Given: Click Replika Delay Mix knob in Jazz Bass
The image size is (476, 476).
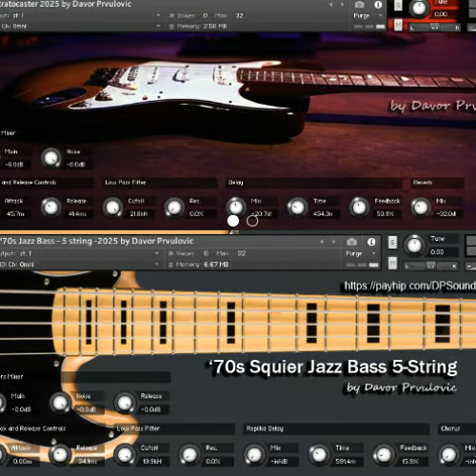Looking at the screenshot, I should tap(254, 454).
